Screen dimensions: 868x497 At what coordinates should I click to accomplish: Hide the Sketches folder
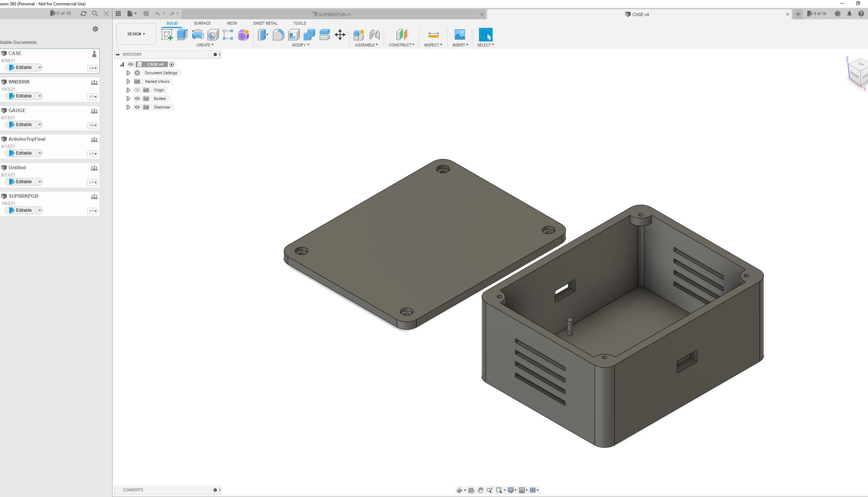(x=137, y=107)
